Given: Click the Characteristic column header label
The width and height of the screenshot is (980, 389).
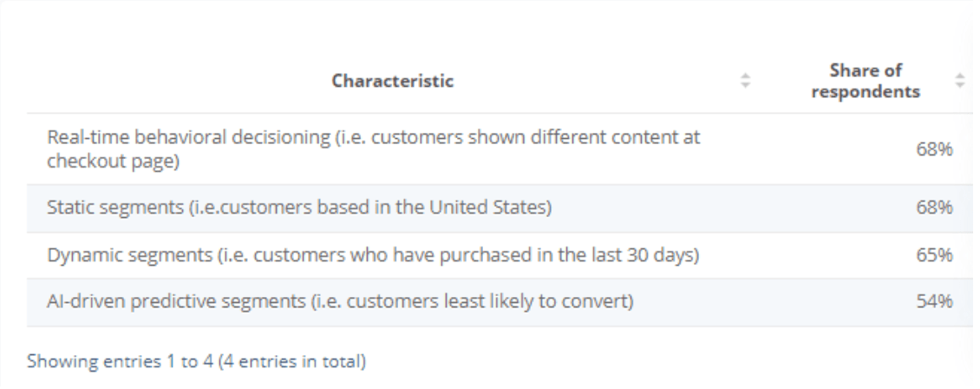Looking at the screenshot, I should (x=392, y=82).
